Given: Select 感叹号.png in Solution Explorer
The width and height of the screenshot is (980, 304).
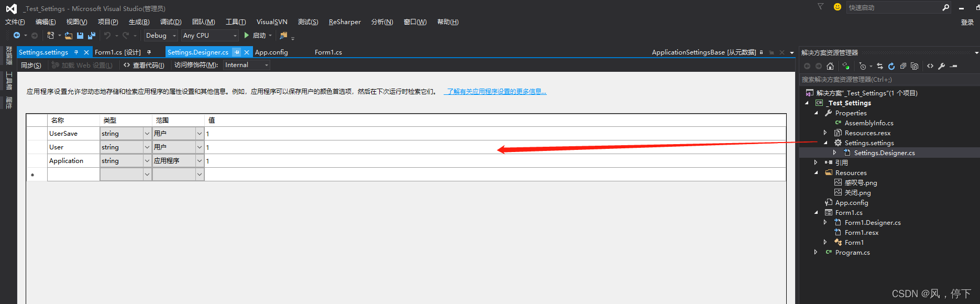Looking at the screenshot, I should tap(861, 182).
